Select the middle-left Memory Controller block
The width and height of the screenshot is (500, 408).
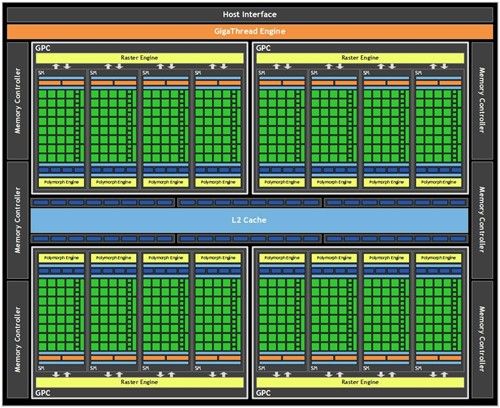(x=18, y=220)
